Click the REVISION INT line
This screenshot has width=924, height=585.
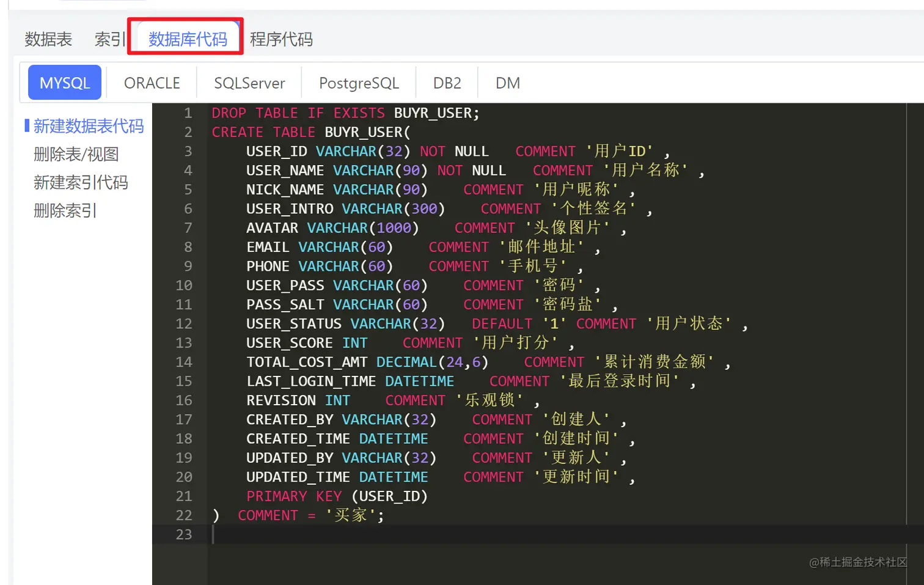pyautogui.click(x=393, y=400)
